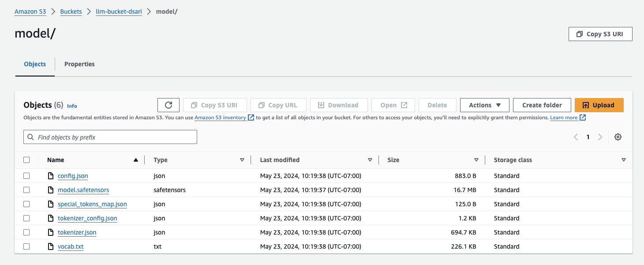Open the table preferences gear icon

tap(618, 137)
